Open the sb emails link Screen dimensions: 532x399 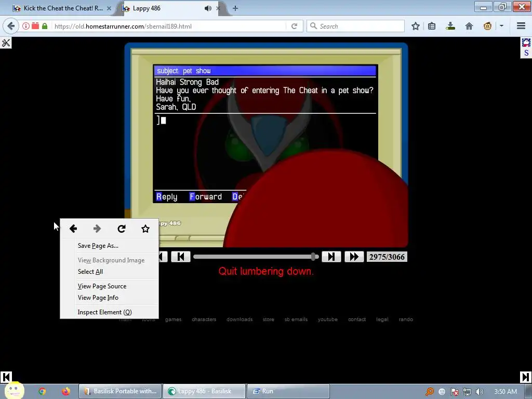point(296,320)
